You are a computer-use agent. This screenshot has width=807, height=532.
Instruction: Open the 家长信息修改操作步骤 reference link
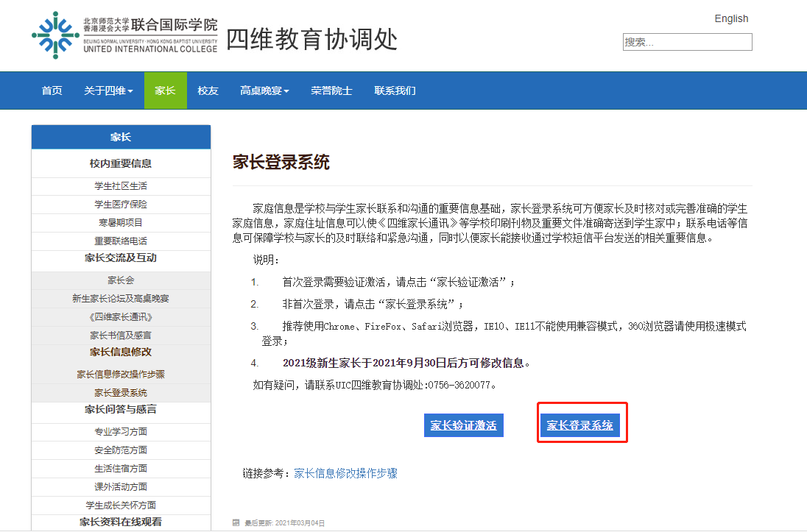pos(345,473)
